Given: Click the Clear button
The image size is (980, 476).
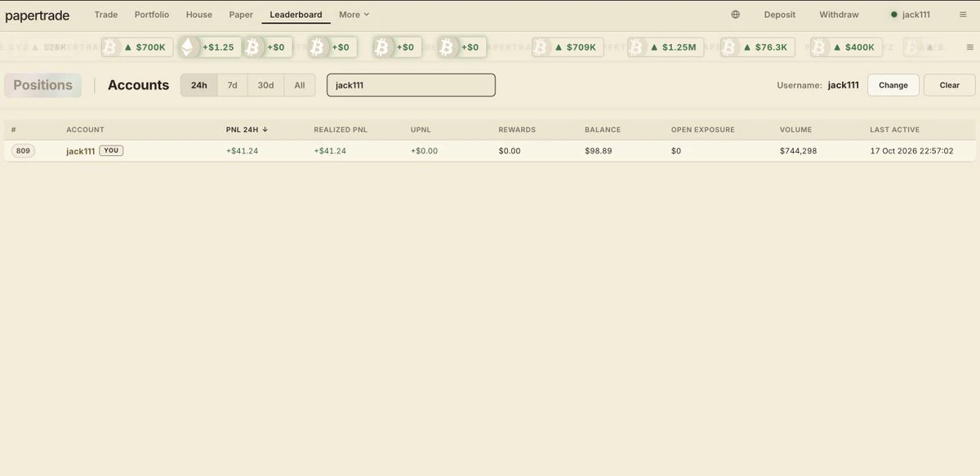Looking at the screenshot, I should (x=950, y=85).
